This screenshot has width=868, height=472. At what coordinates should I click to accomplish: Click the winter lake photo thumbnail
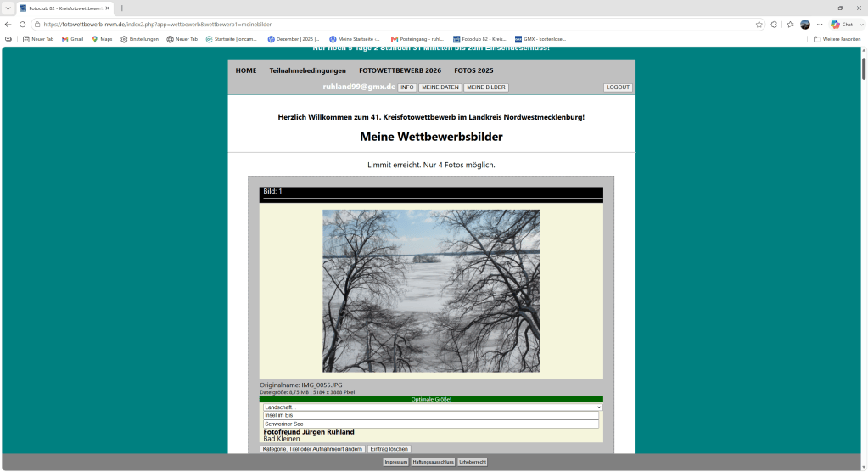coord(431,291)
